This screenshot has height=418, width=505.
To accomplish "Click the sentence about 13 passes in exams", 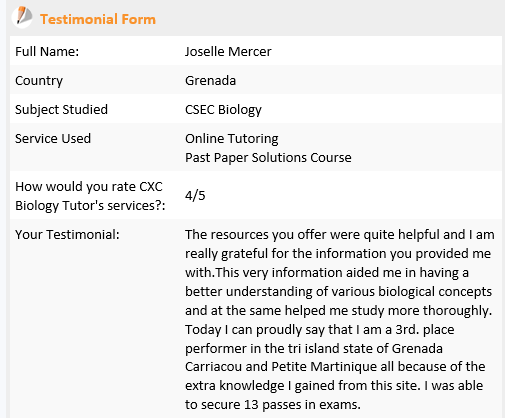I will coord(273,405).
